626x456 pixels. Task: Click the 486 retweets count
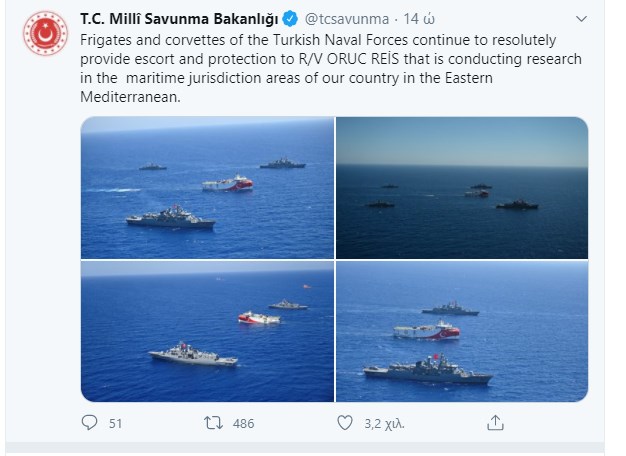pos(243,423)
